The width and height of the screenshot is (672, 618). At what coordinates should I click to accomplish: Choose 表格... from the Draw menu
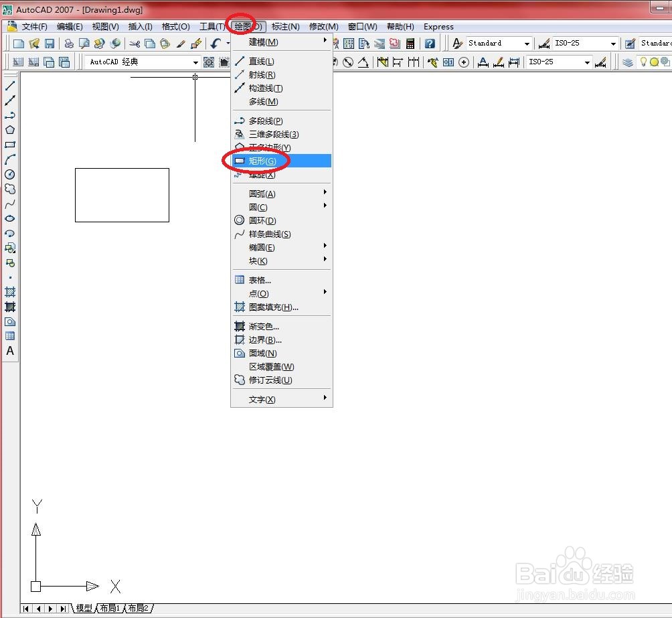(x=282, y=280)
